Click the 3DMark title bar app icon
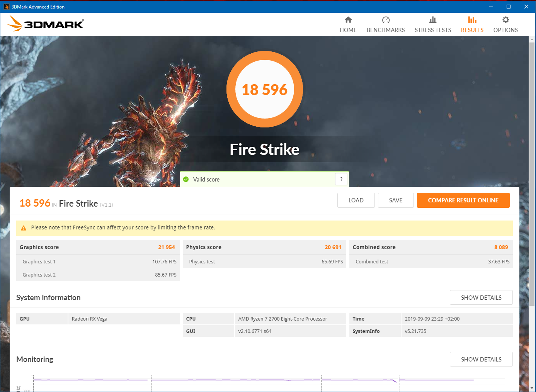 (6, 7)
